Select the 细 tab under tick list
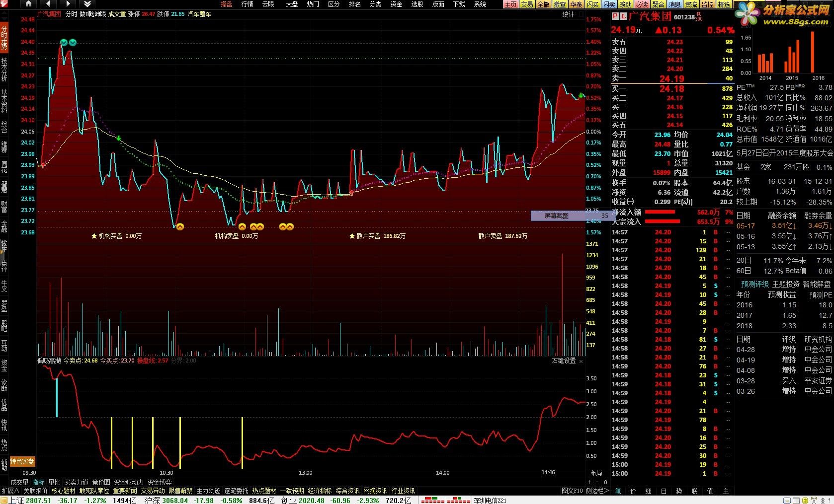The height and width of the screenshot is (504, 834). (x=648, y=491)
